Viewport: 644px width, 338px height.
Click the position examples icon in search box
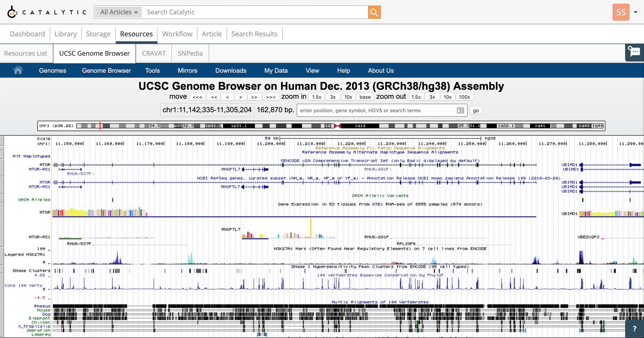pyautogui.click(x=460, y=111)
